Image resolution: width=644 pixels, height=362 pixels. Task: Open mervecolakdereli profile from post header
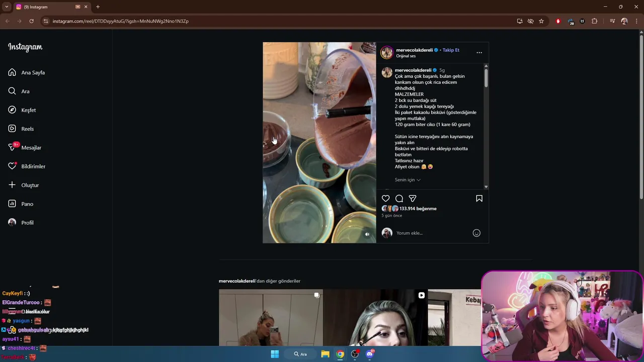(414, 50)
